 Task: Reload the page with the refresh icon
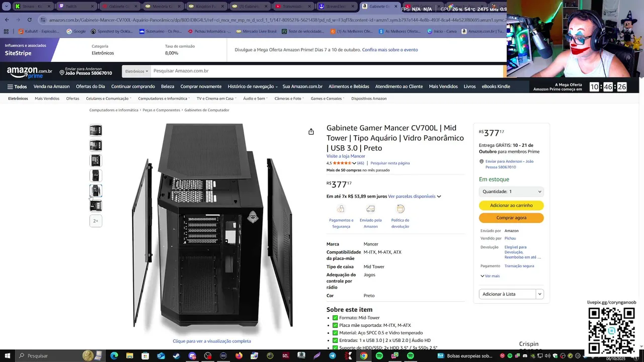pyautogui.click(x=29, y=20)
